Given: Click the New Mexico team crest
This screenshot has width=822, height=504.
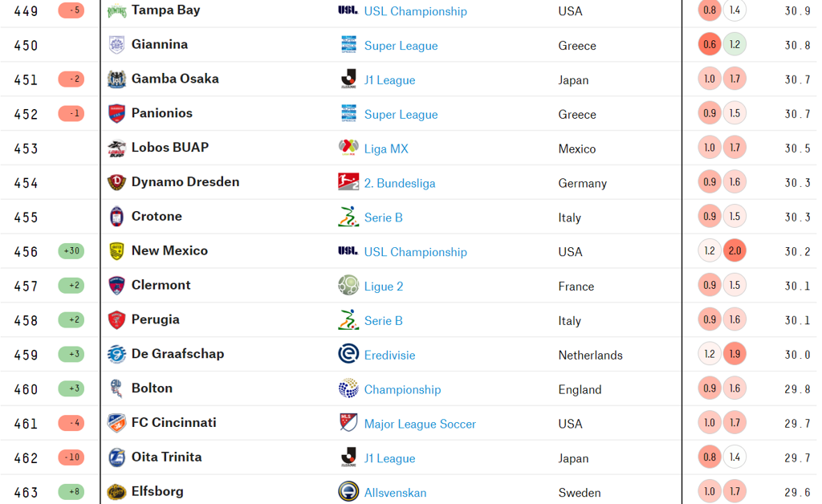Looking at the screenshot, I should click(x=116, y=251).
